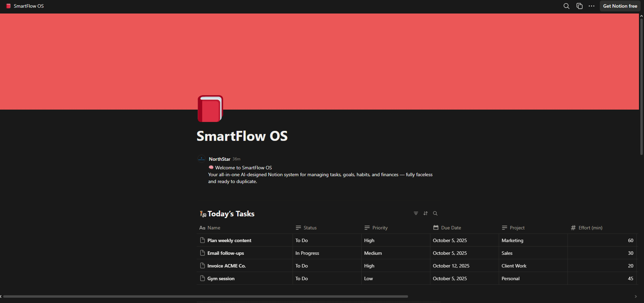
Task: Click the red book page icon
Action: (210, 109)
